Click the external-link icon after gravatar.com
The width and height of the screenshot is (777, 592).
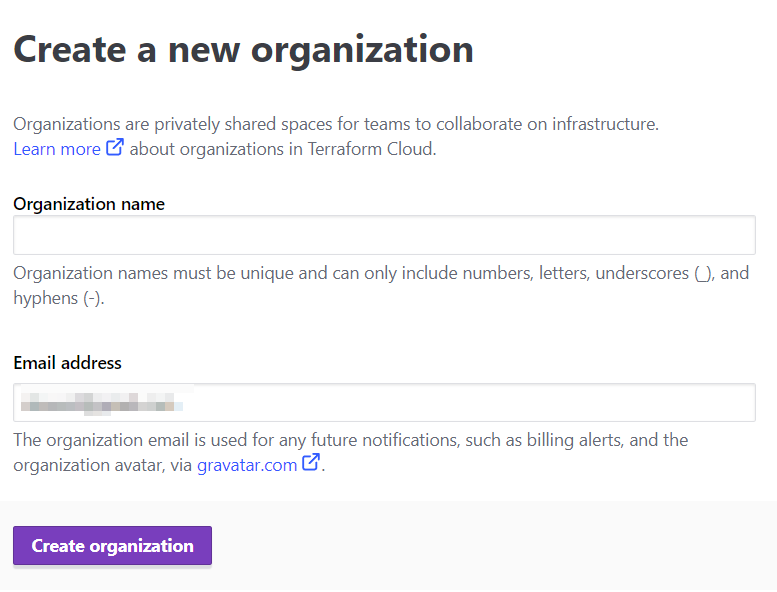click(x=311, y=464)
